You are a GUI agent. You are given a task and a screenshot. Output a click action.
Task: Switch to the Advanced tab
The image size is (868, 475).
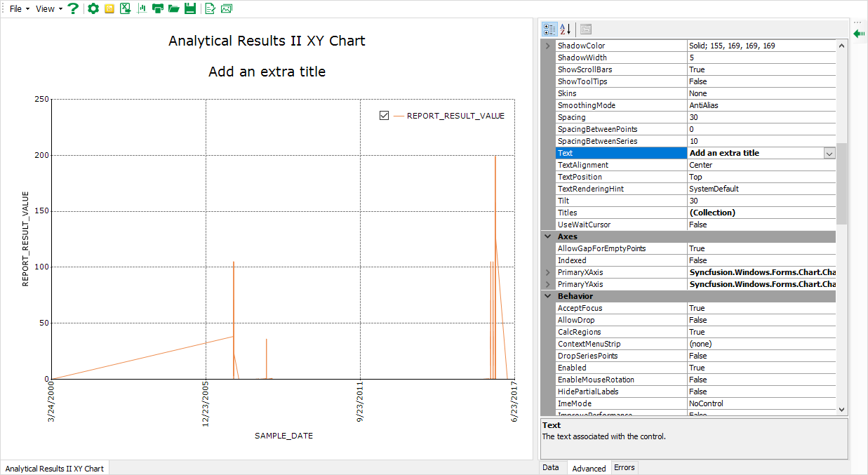(589, 468)
